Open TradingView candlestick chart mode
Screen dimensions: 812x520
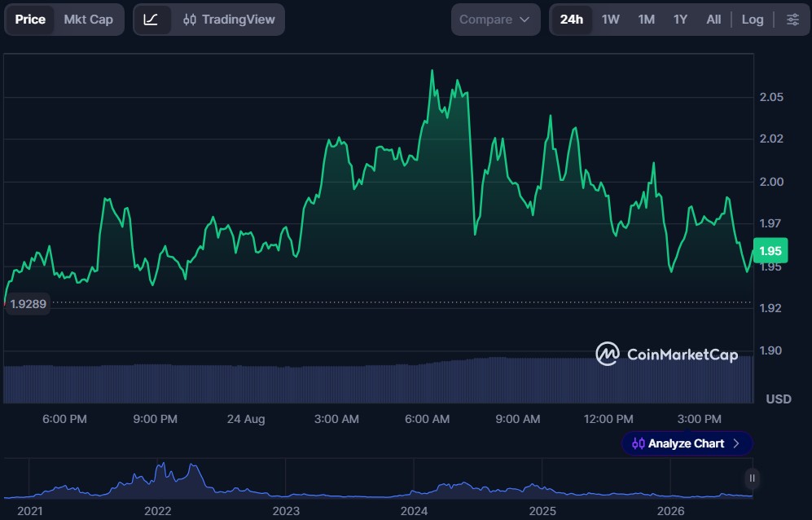click(229, 20)
